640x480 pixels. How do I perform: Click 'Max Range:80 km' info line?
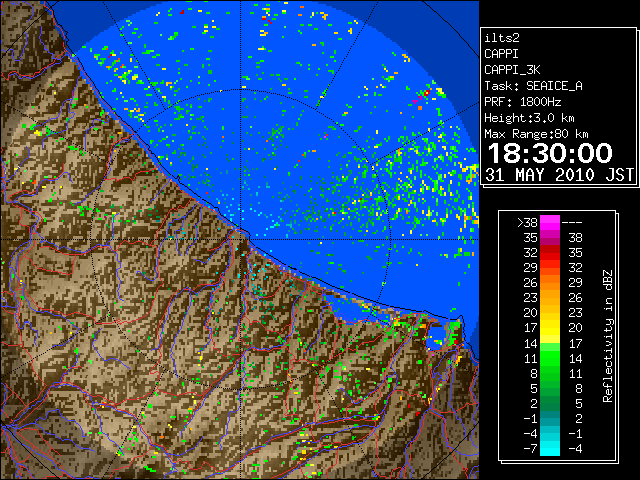point(536,134)
